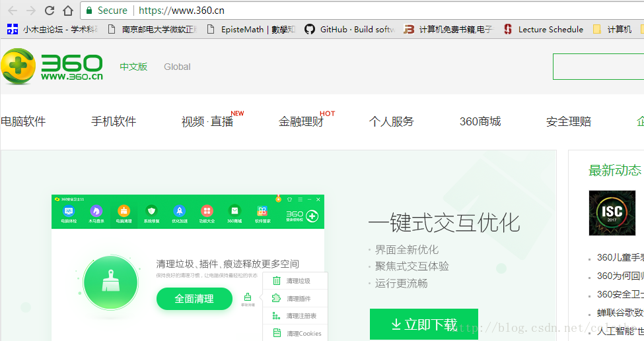The image size is (644, 341).
Task: Open the 电脑软件 navigation menu
Action: (x=23, y=121)
